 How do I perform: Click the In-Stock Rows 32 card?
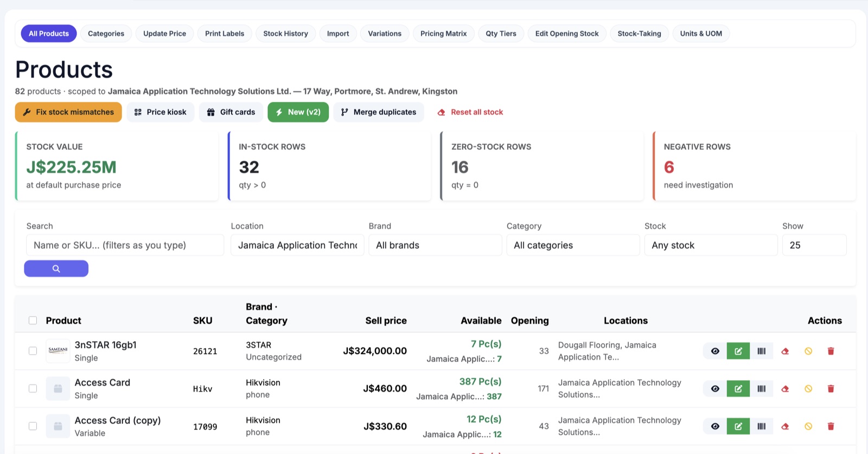[329, 166]
